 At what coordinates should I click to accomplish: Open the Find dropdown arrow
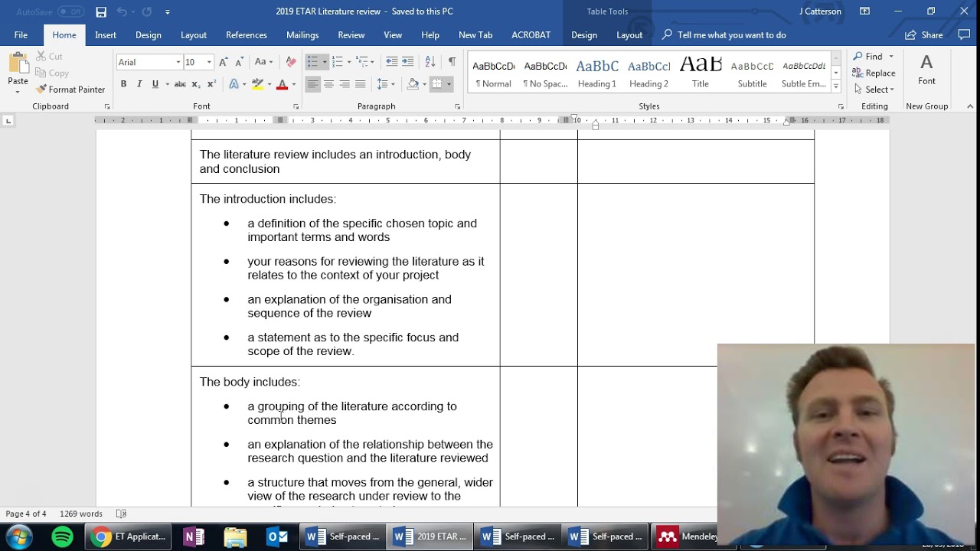click(x=891, y=57)
